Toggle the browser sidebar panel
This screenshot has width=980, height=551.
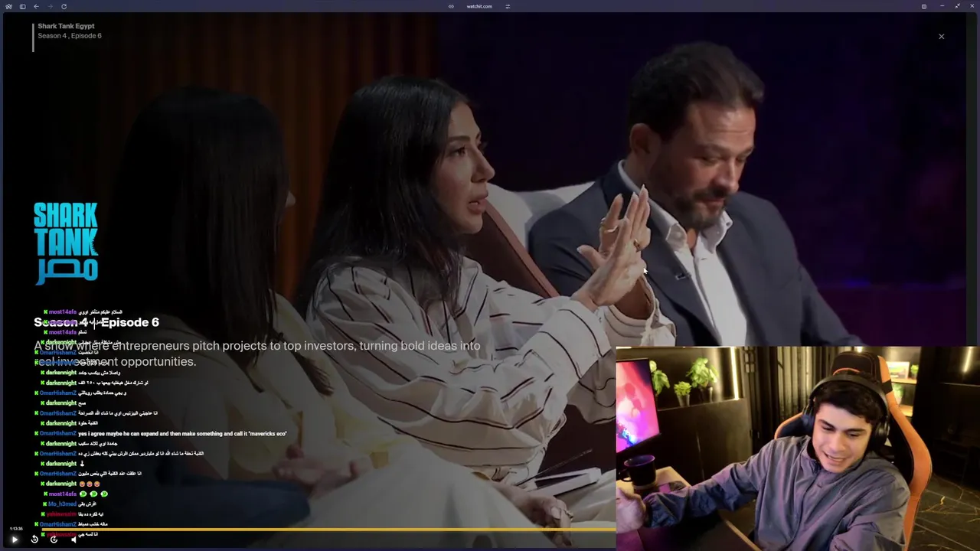point(22,6)
